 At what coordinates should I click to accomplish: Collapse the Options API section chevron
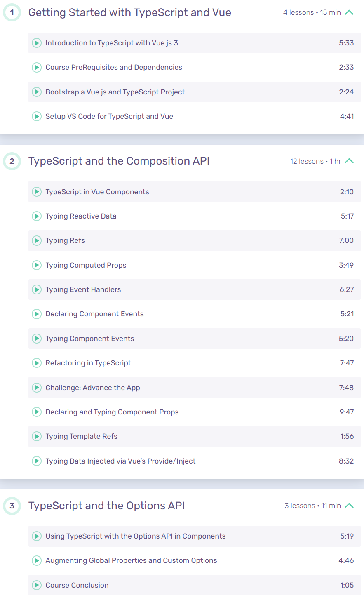(349, 506)
